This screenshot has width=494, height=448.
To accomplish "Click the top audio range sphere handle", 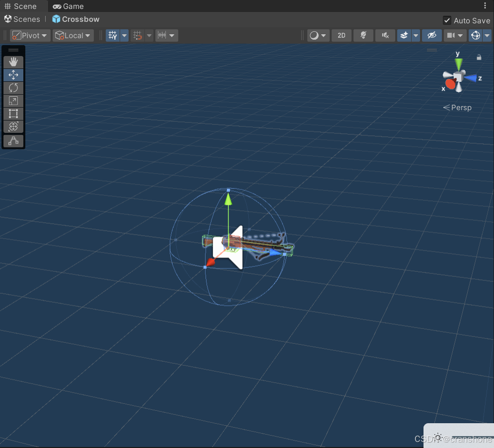I will tap(228, 190).
